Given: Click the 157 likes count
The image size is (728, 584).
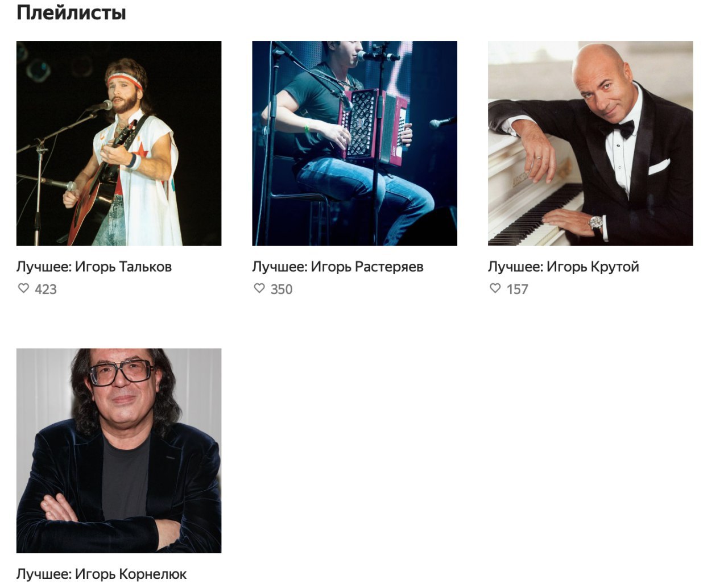Looking at the screenshot, I should point(518,289).
